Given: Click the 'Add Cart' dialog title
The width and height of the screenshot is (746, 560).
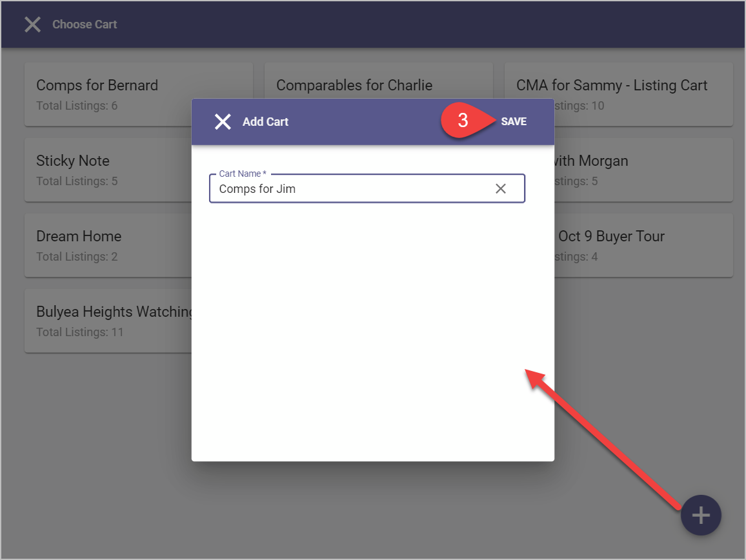Looking at the screenshot, I should (x=265, y=122).
